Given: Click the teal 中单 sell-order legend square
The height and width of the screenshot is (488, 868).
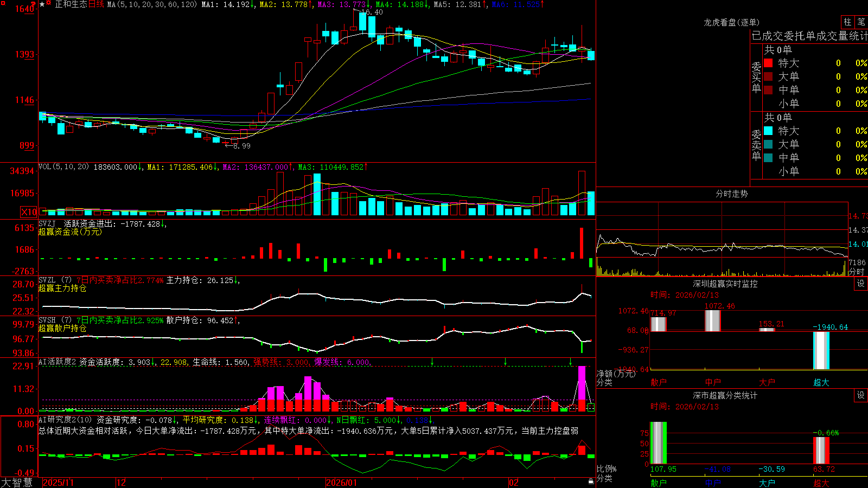Looking at the screenshot, I should coord(768,158).
